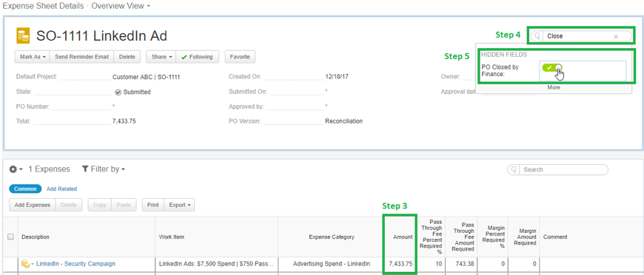Click Send Reminder Email button

[81, 57]
